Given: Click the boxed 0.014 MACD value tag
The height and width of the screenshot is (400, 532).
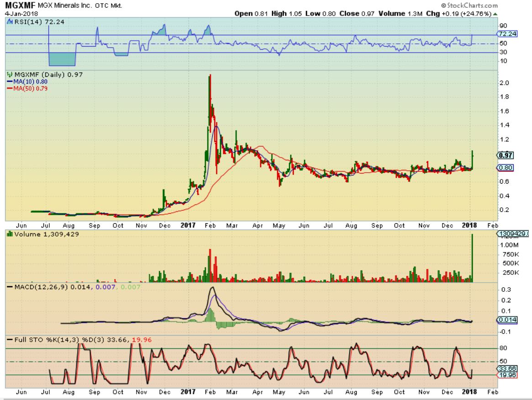Looking at the screenshot, I should click(508, 320).
